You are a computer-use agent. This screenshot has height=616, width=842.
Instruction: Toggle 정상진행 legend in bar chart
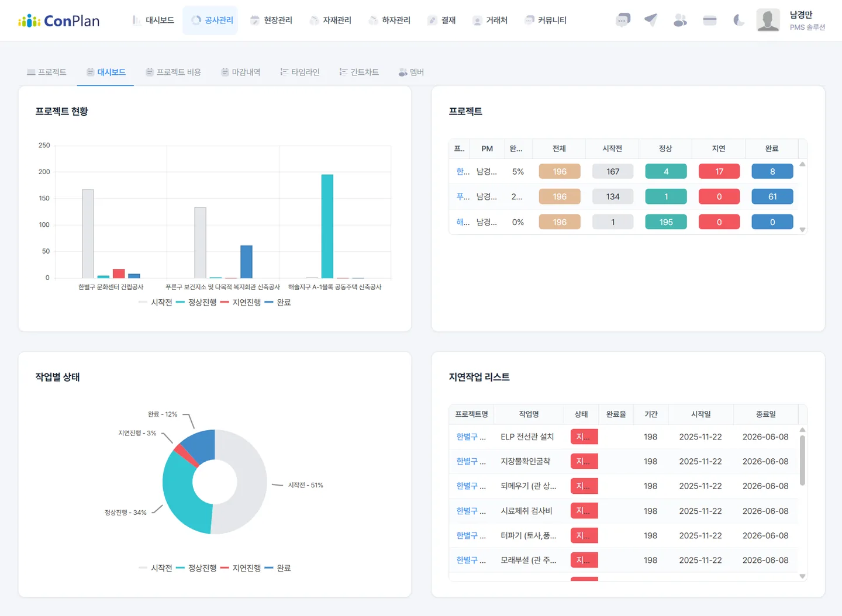pyautogui.click(x=196, y=302)
